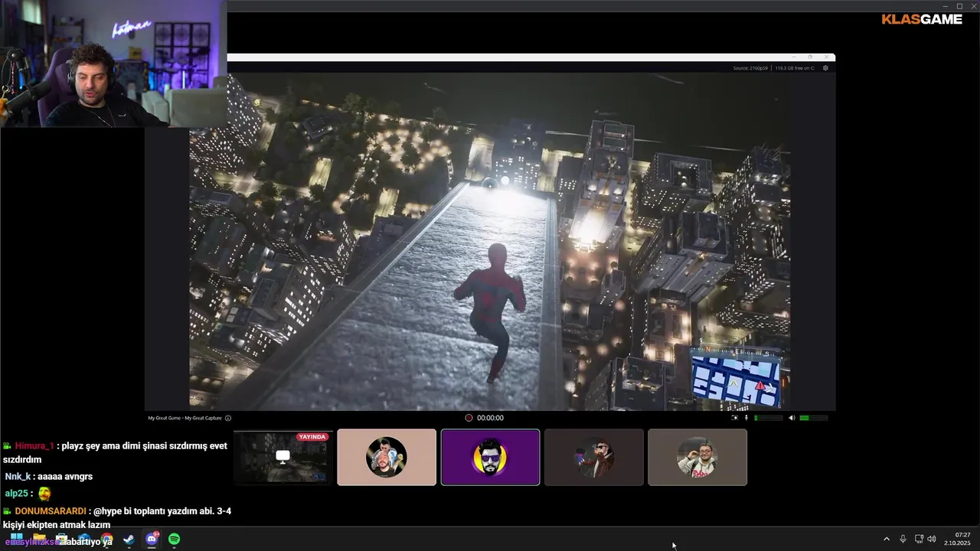
Task: Click the DONUMSARARDI username in chat
Action: click(x=51, y=511)
